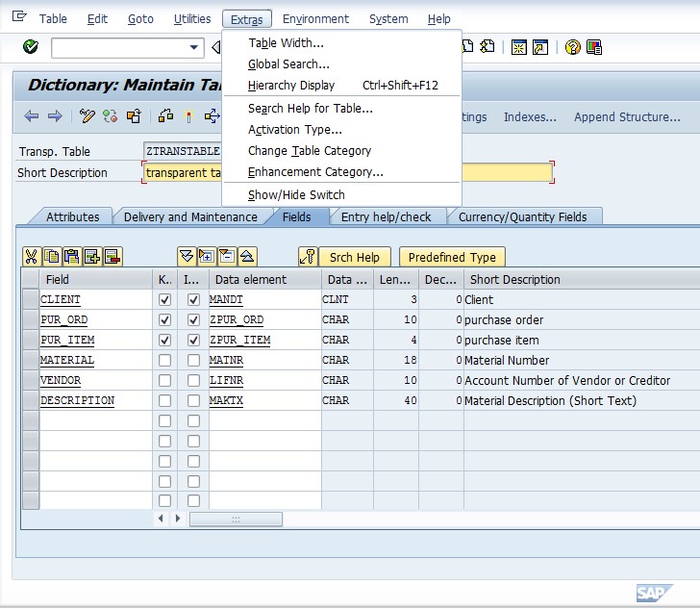Choose Activation Type... menu entry
Viewport: 700px width, 609px height.
[341, 130]
